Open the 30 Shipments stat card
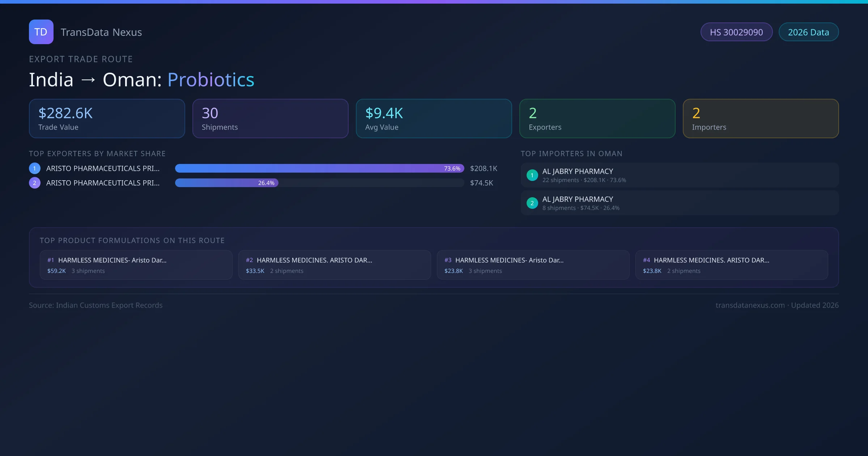 coord(270,119)
